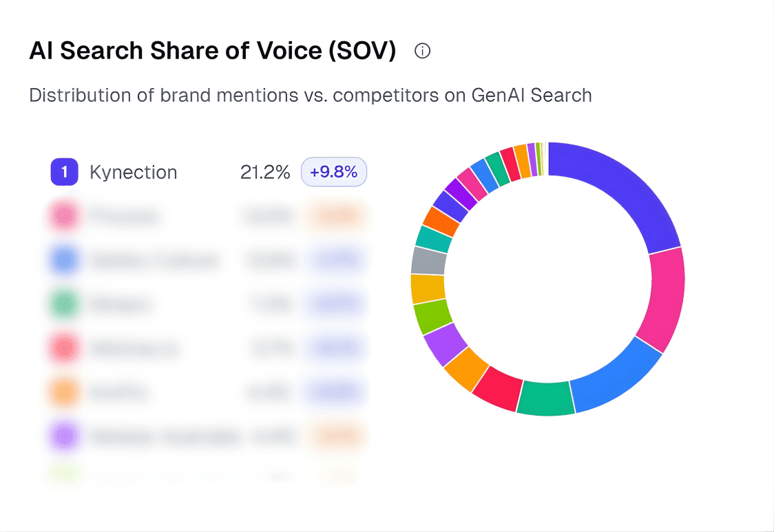Viewport: 774px width, 532px height.
Task: Click the rank 1 badge beside Kynection
Action: click(x=64, y=171)
